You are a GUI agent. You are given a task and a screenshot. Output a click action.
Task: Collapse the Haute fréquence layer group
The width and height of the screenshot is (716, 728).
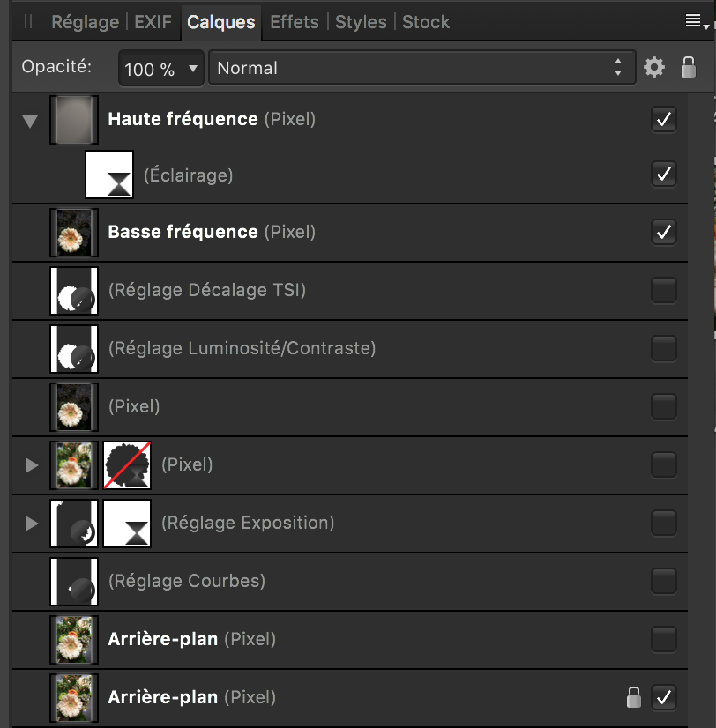(x=30, y=121)
